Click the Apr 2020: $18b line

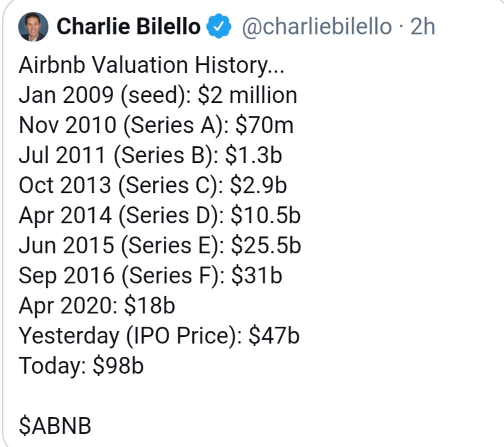(x=97, y=306)
